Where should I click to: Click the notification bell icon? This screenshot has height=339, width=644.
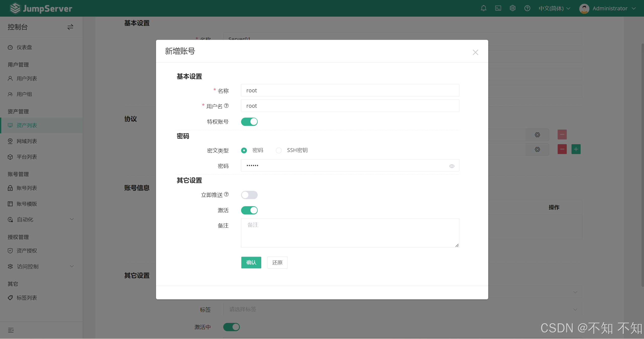tap(483, 8)
